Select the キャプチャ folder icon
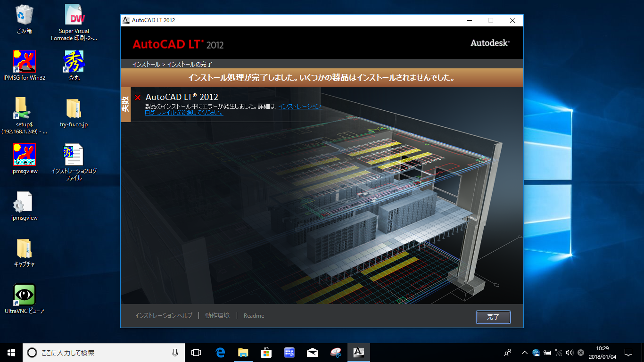 pos(24,252)
